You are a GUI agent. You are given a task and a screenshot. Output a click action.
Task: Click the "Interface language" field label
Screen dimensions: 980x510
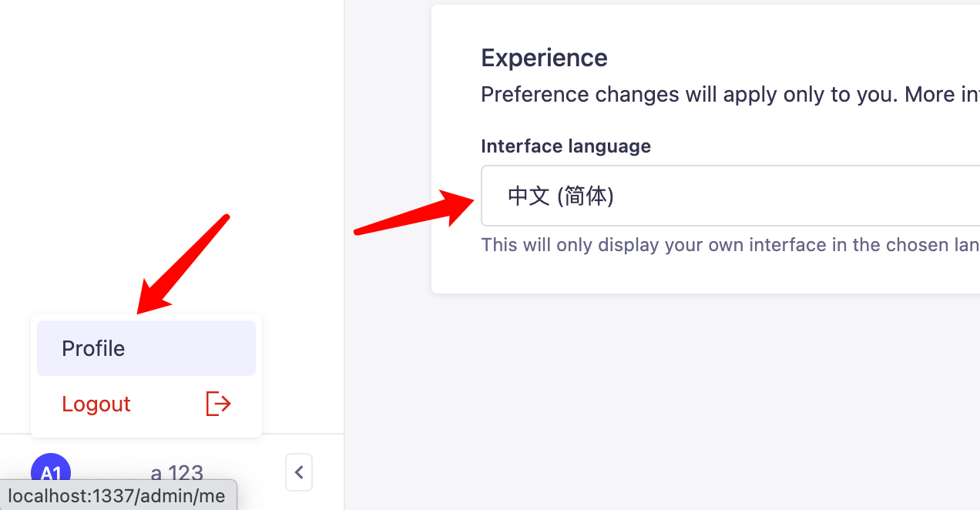tap(566, 146)
